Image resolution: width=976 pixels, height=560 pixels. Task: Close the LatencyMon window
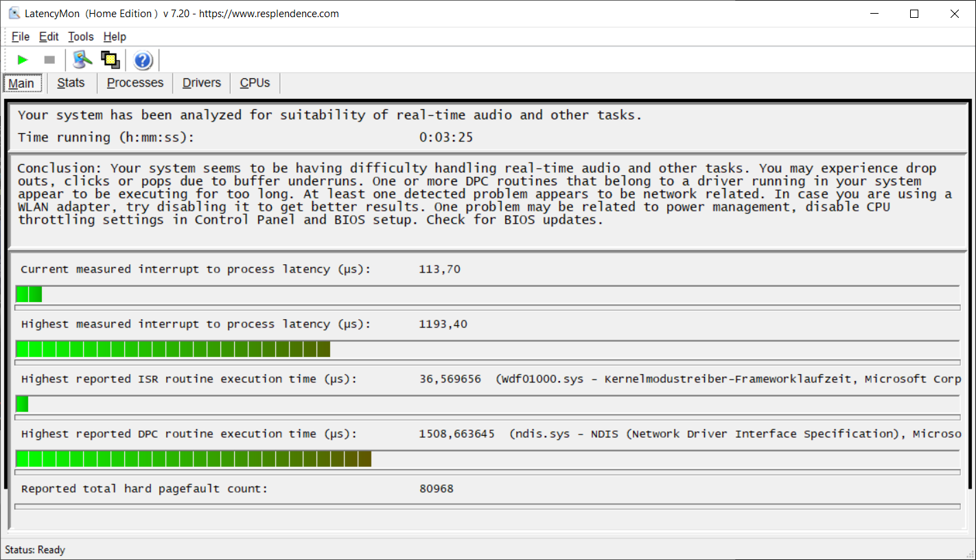(x=955, y=14)
